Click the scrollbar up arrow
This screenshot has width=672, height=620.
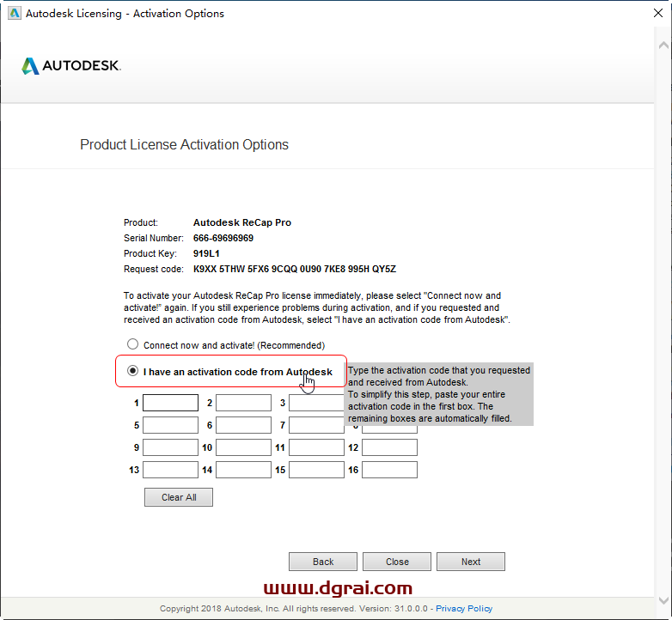tap(663, 45)
